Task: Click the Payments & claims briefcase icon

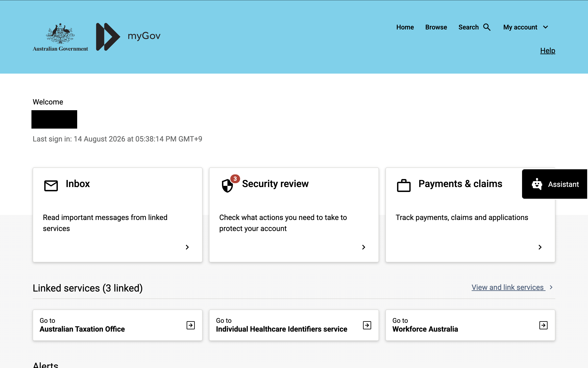Action: pyautogui.click(x=404, y=185)
